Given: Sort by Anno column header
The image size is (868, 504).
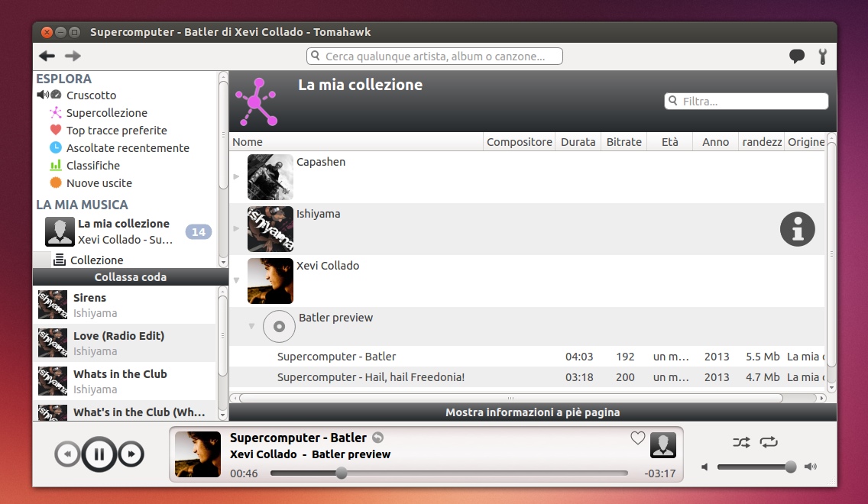Looking at the screenshot, I should click(716, 142).
